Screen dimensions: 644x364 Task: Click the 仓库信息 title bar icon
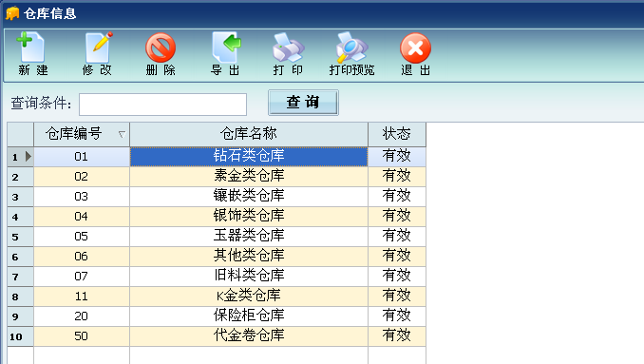(12, 13)
